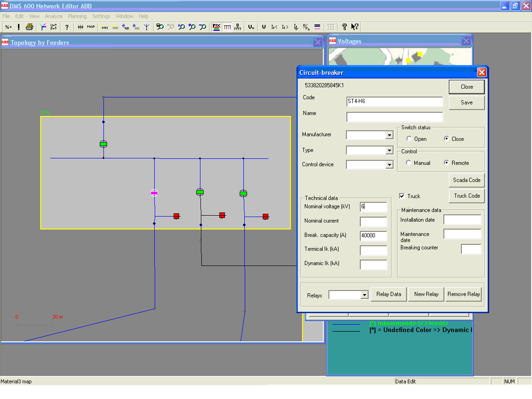Image resolution: width=532 pixels, height=399 pixels.
Task: Open the Settings menu
Action: [x=101, y=16]
